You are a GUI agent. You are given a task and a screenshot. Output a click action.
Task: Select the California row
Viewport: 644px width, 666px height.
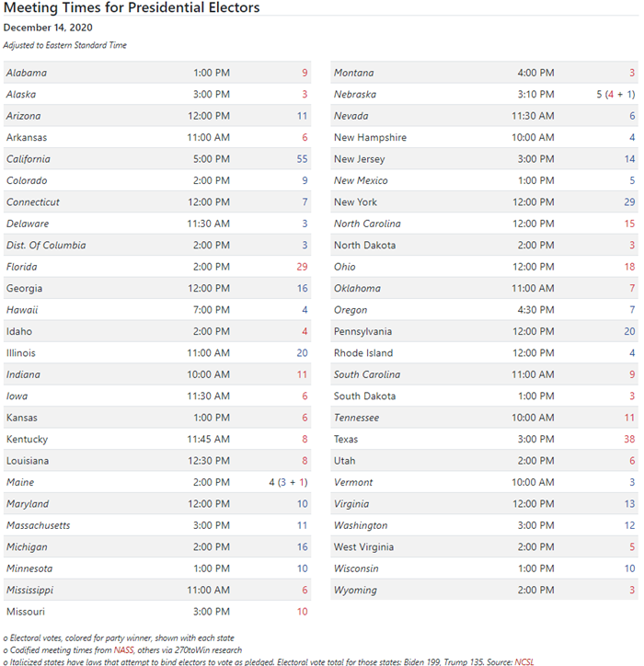[157, 159]
